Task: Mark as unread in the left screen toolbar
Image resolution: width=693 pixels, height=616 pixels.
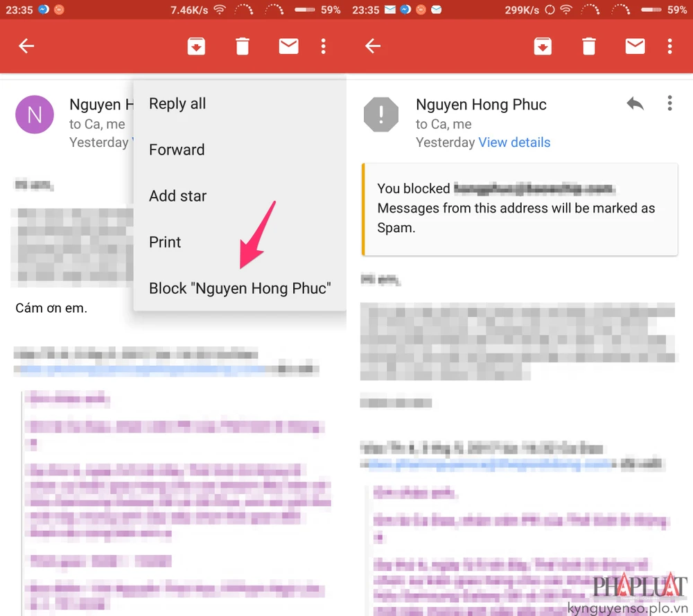Action: click(288, 46)
